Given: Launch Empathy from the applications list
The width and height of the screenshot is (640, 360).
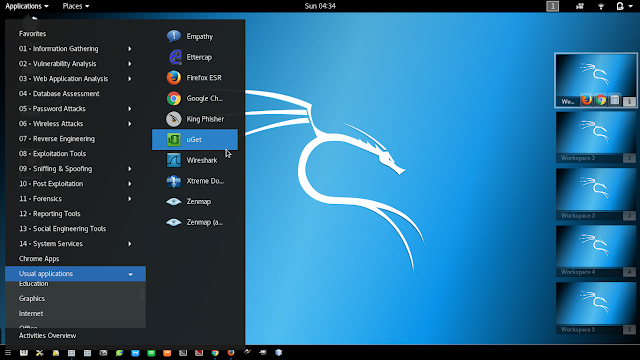Looking at the screenshot, I should [x=195, y=36].
